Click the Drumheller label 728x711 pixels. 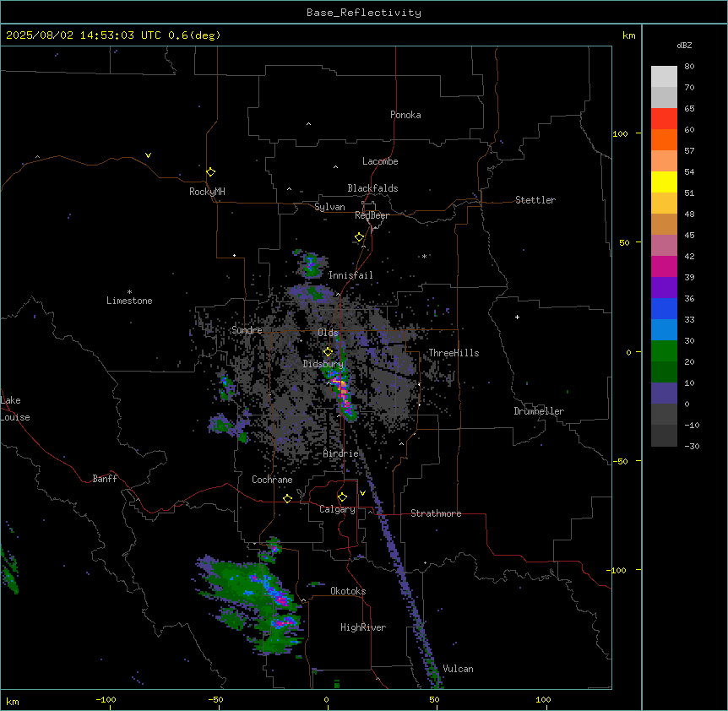click(x=539, y=411)
